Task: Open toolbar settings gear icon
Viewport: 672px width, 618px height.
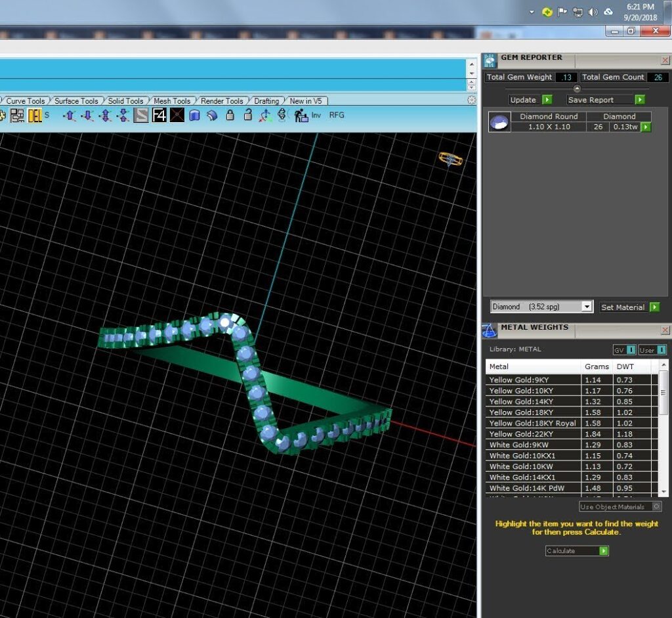Action: coord(471,100)
